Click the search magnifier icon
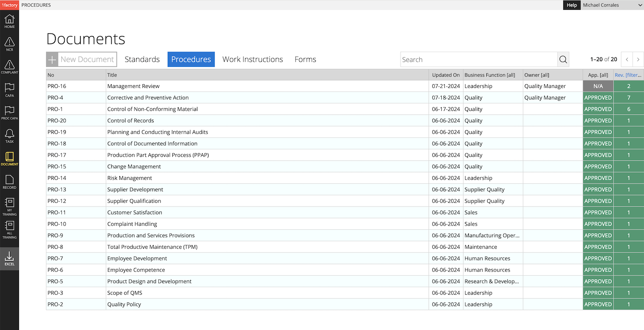 (x=563, y=59)
